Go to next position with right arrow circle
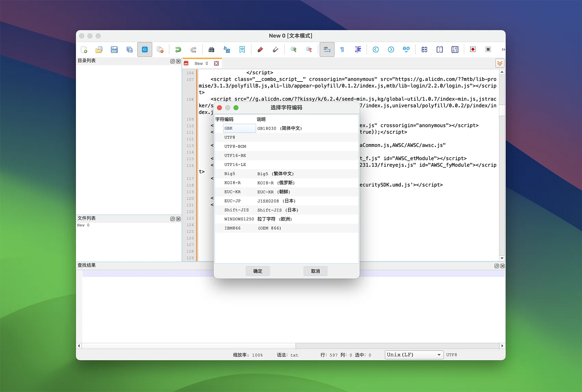Screen dimensions: 582x392 pos(391,50)
